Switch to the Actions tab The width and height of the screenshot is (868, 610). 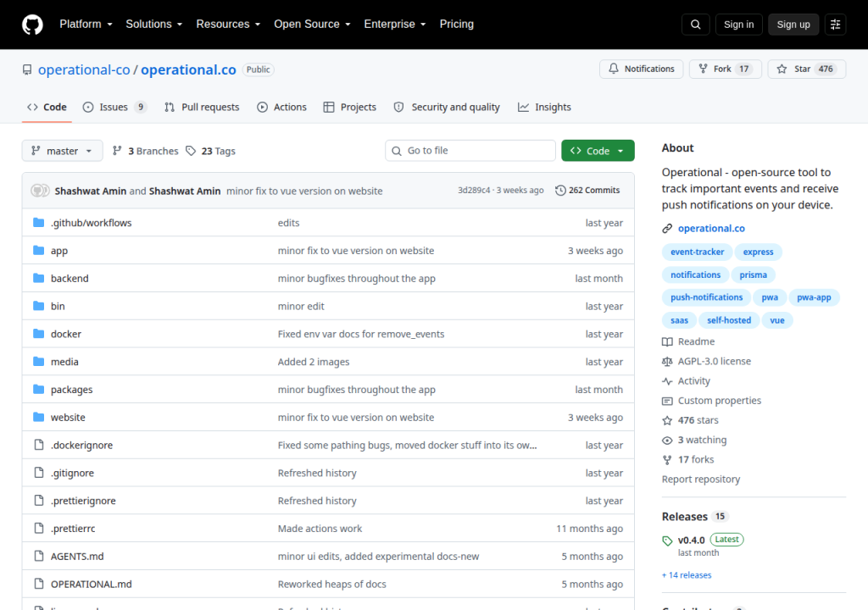click(x=281, y=107)
